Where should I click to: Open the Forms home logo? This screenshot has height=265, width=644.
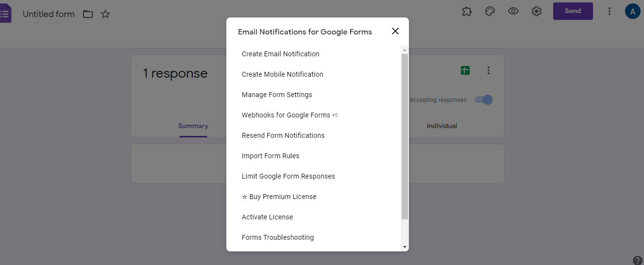(5, 13)
